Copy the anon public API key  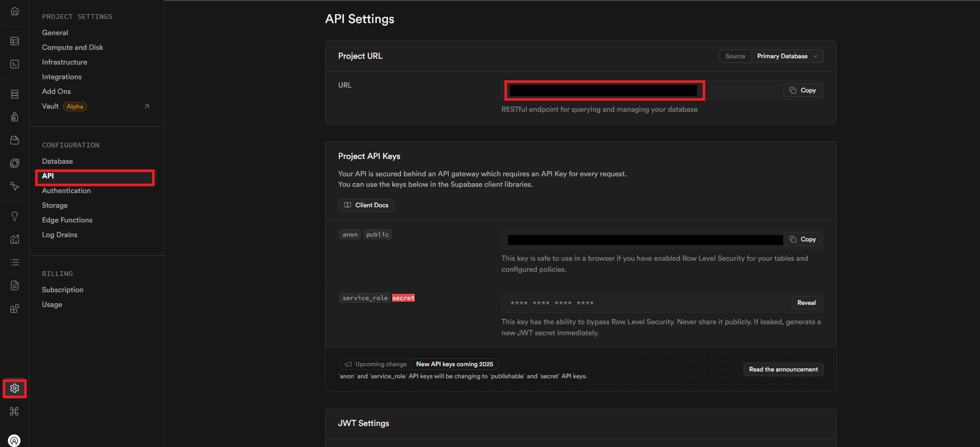803,239
